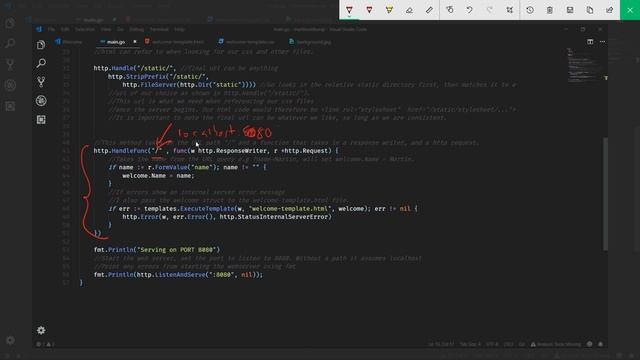Click the Visual Studio Code title bar logo

(39, 29)
